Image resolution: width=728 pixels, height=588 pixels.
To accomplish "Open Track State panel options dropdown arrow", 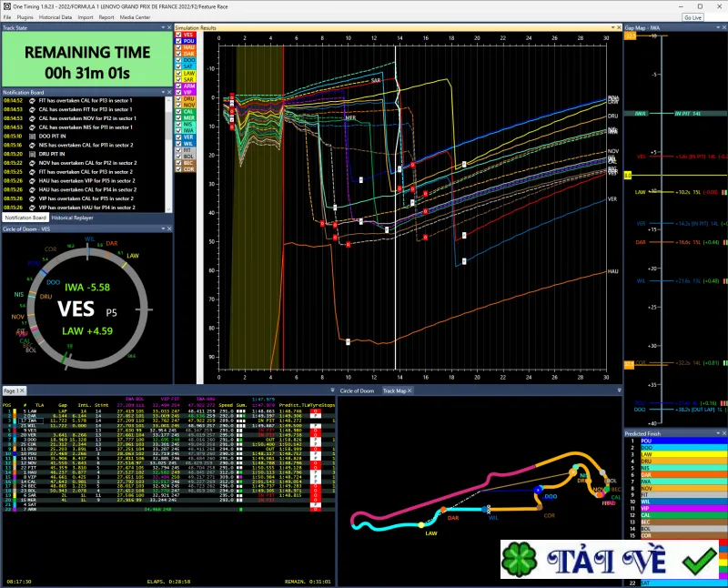I will pos(163,28).
